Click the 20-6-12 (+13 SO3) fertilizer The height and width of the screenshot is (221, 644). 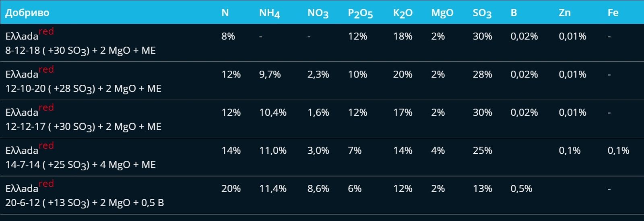pyautogui.click(x=85, y=203)
